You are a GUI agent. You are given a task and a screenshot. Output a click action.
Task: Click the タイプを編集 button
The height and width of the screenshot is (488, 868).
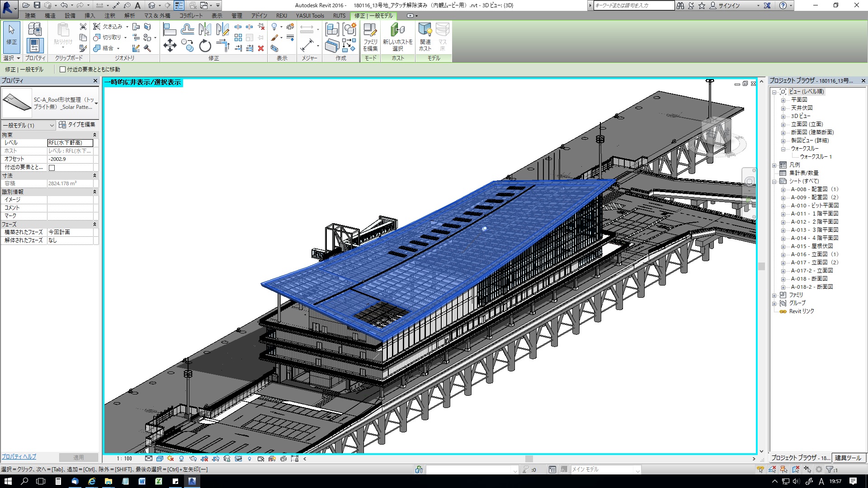point(77,125)
